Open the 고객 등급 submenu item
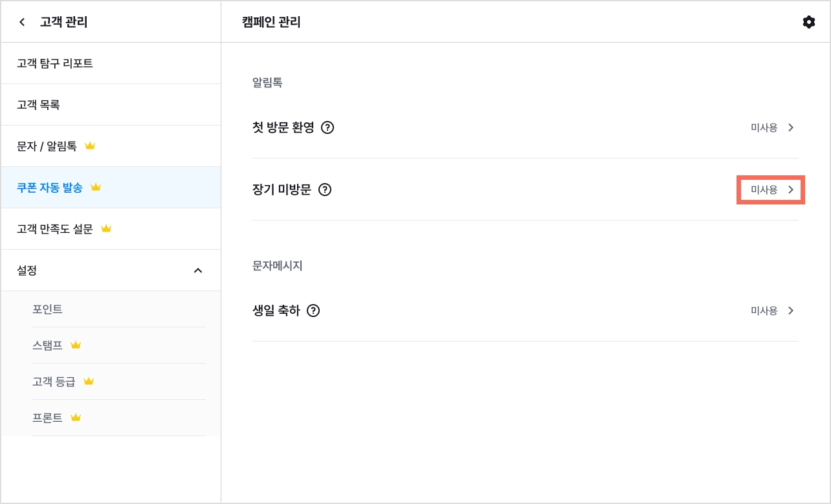The width and height of the screenshot is (831, 504). [119, 382]
